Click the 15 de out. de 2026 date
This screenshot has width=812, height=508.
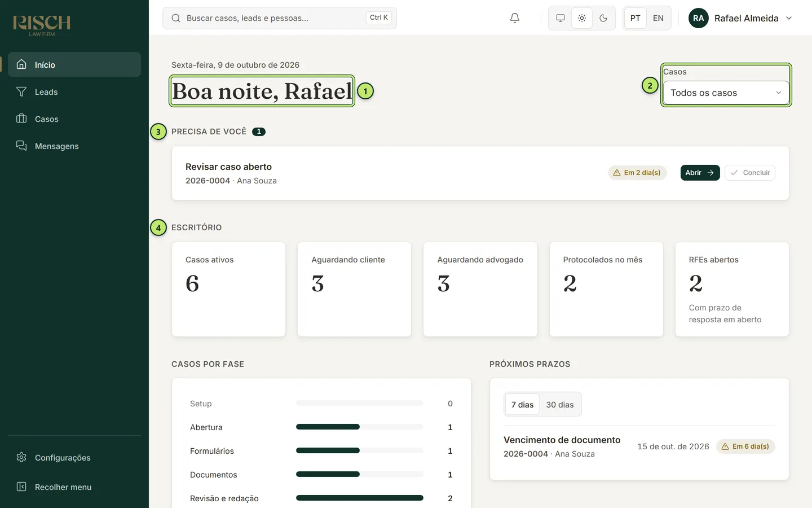coord(673,446)
